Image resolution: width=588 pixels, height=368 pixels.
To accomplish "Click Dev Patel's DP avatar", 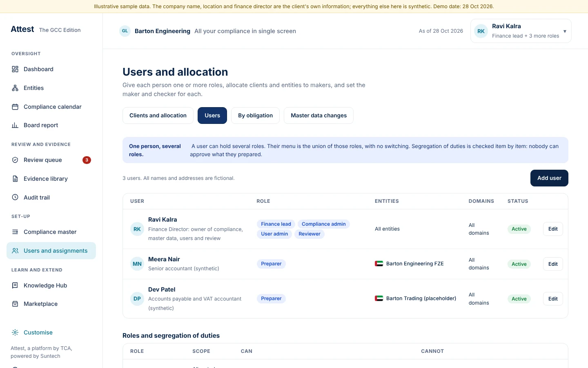I will click(137, 298).
